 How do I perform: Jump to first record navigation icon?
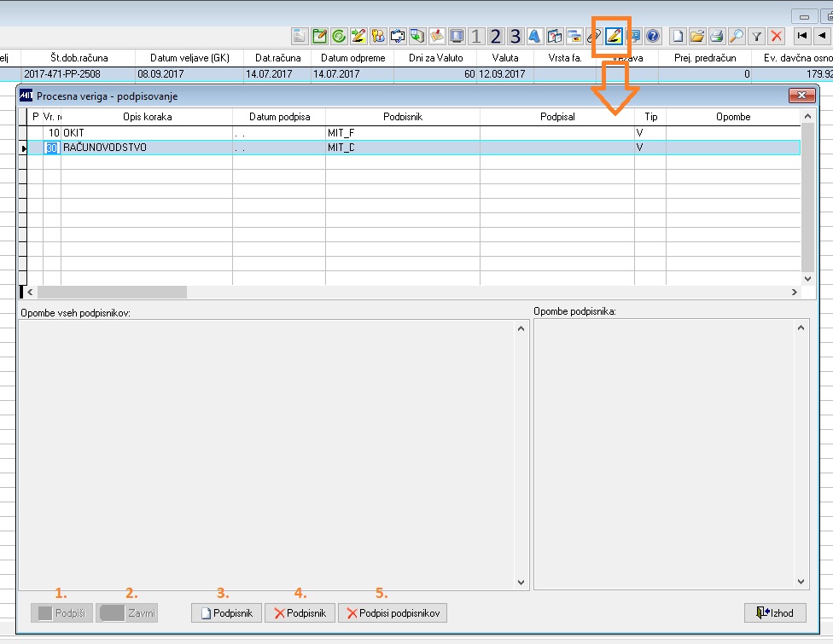(802, 36)
